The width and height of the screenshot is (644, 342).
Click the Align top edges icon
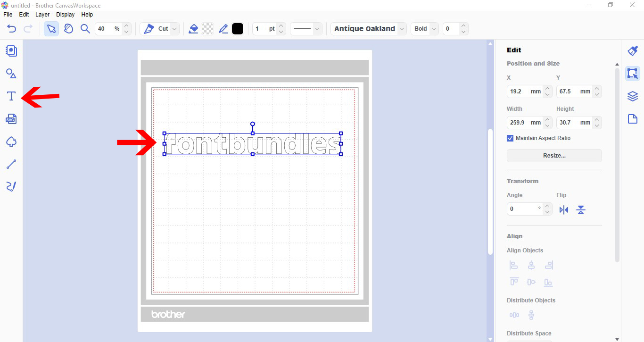(514, 282)
